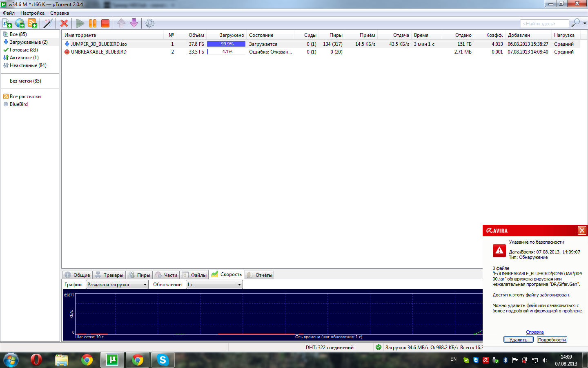Select Все рассылки feeds item

tap(25, 96)
